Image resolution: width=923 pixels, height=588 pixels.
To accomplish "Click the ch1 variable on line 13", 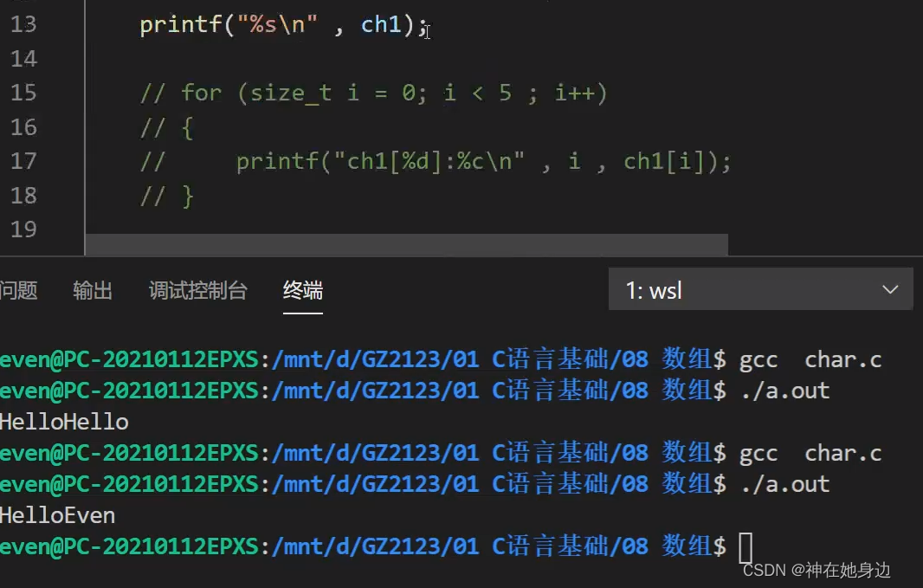I will pos(381,24).
